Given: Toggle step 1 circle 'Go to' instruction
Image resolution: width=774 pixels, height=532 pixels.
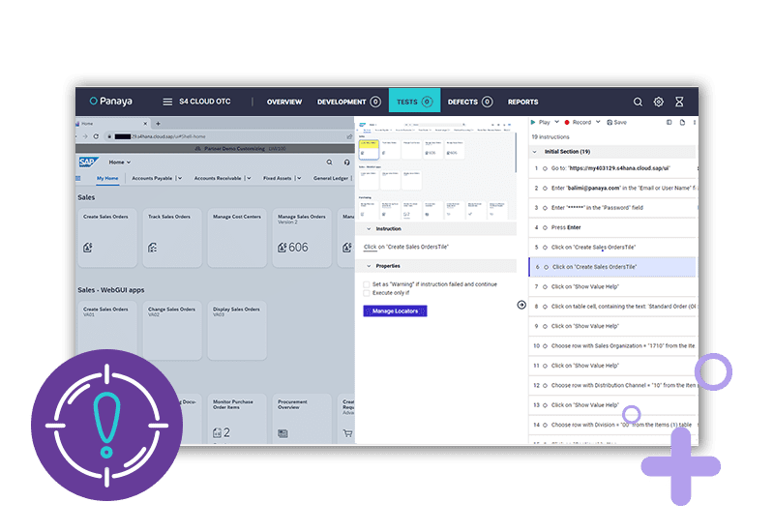Looking at the screenshot, I should pyautogui.click(x=546, y=168).
